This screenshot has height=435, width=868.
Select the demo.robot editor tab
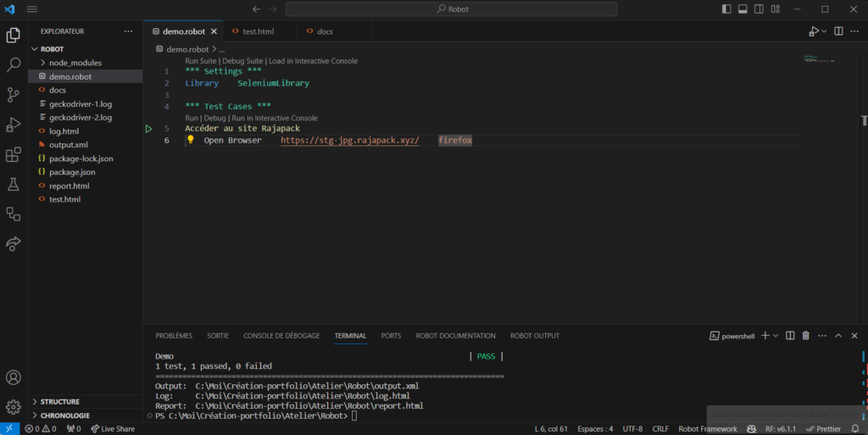[x=183, y=31]
